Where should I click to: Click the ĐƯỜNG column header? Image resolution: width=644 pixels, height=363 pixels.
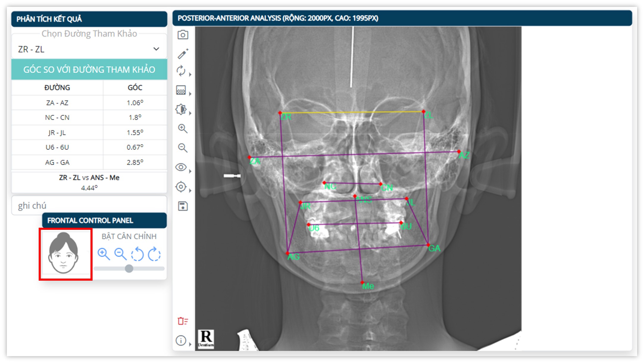point(57,87)
